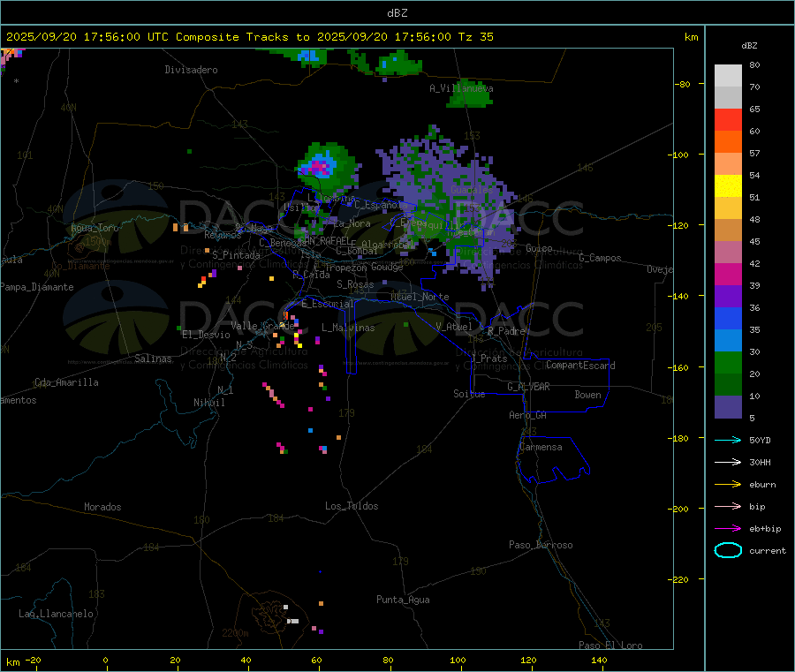Select the orange 60–57 dBZ swatch
The height and width of the screenshot is (672, 795).
click(728, 142)
